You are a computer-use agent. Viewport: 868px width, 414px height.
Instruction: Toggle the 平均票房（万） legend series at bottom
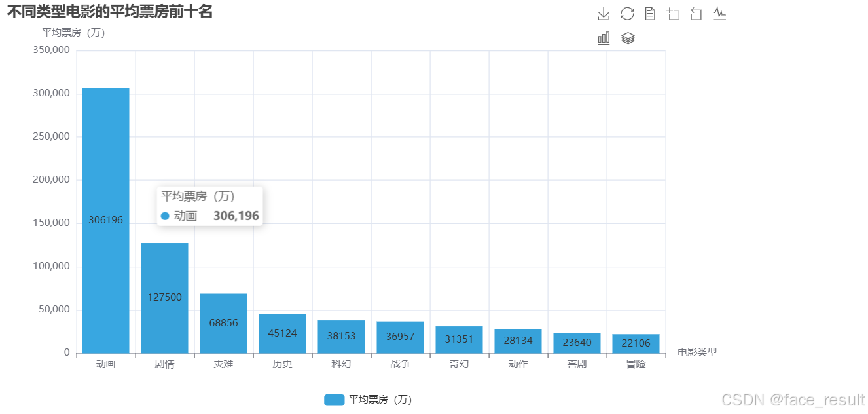pyautogui.click(x=368, y=400)
